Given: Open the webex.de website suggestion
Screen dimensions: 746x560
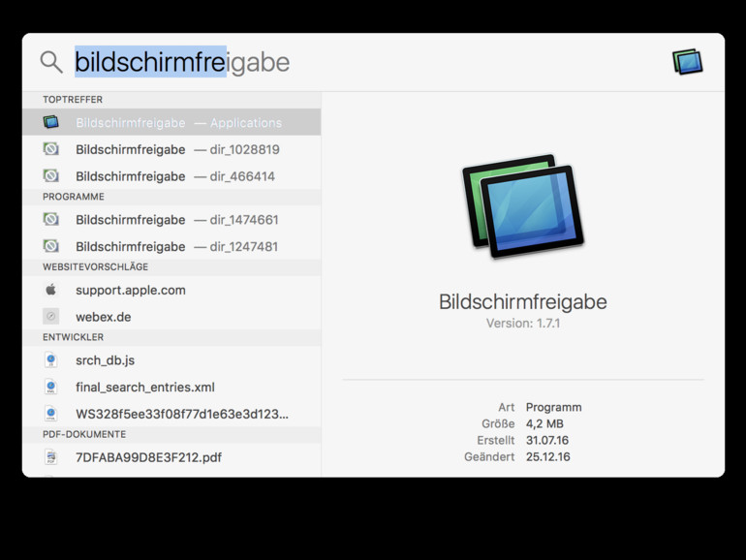Looking at the screenshot, I should [171, 317].
